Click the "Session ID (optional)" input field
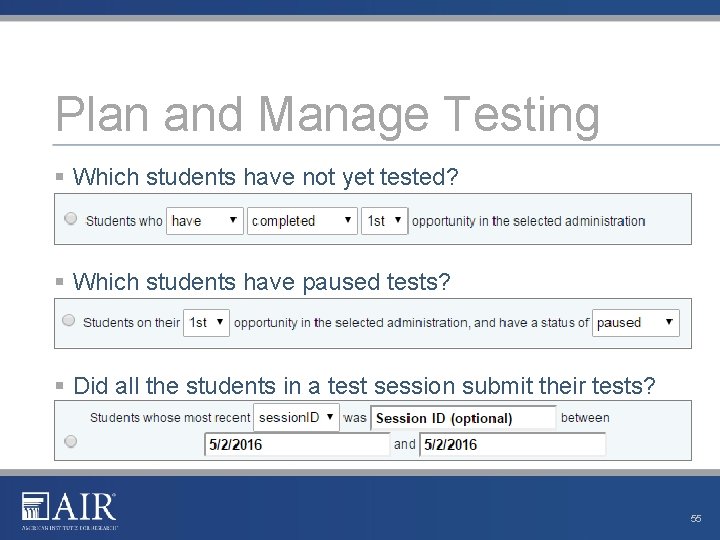 pyautogui.click(x=464, y=418)
